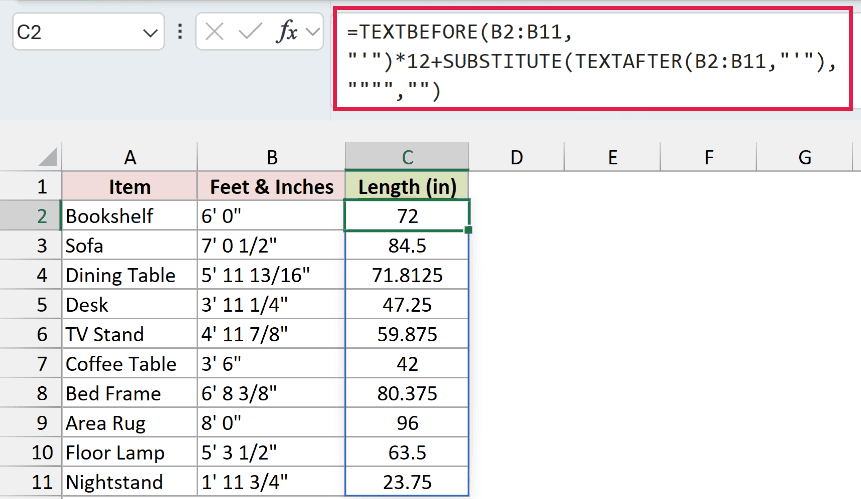Screen dimensions: 861x499
Task: Select the result cell showing 71.8125
Action: pyautogui.click(x=407, y=275)
